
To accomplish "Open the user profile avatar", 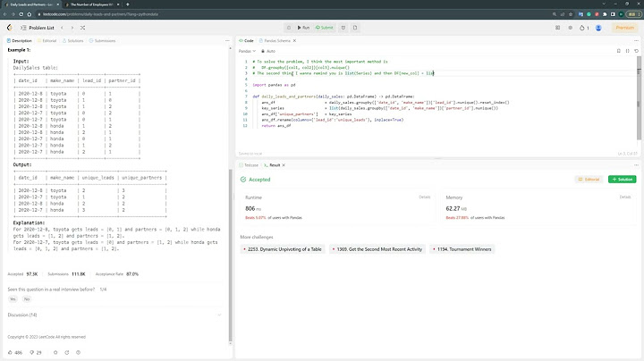I will click(598, 28).
